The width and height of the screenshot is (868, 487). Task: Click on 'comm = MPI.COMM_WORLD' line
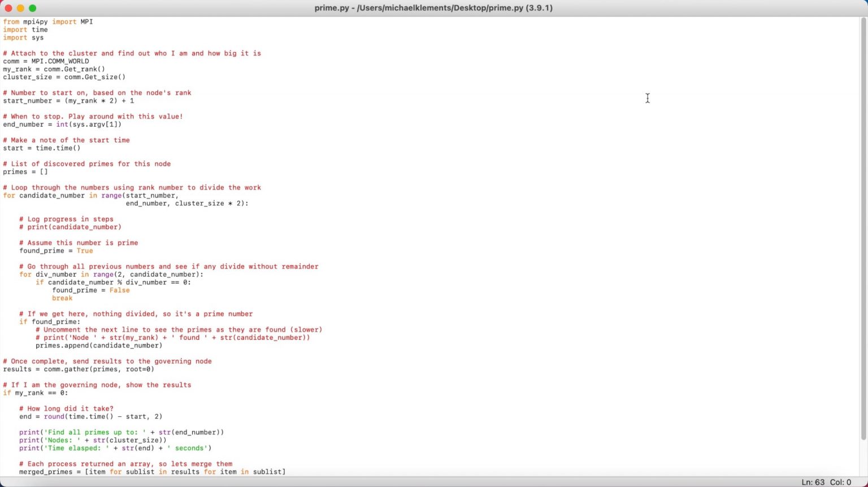(46, 62)
